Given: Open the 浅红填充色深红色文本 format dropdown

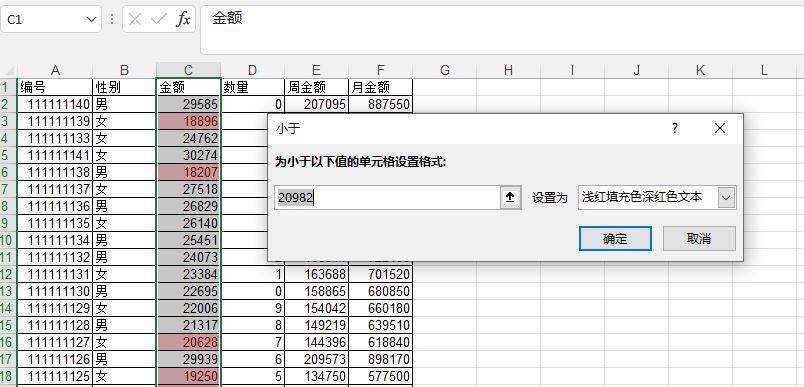Looking at the screenshot, I should click(x=727, y=197).
